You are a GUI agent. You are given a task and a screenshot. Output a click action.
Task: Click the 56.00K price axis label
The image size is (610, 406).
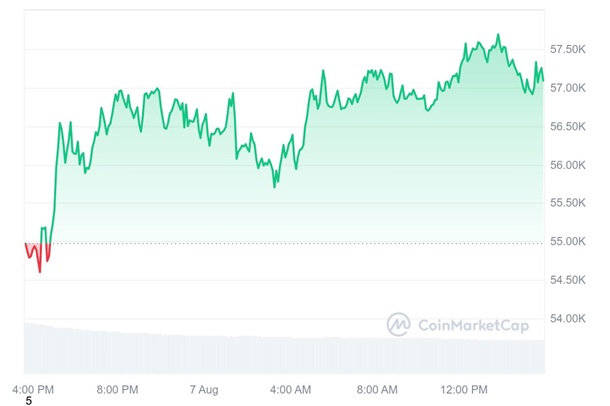(x=575, y=165)
